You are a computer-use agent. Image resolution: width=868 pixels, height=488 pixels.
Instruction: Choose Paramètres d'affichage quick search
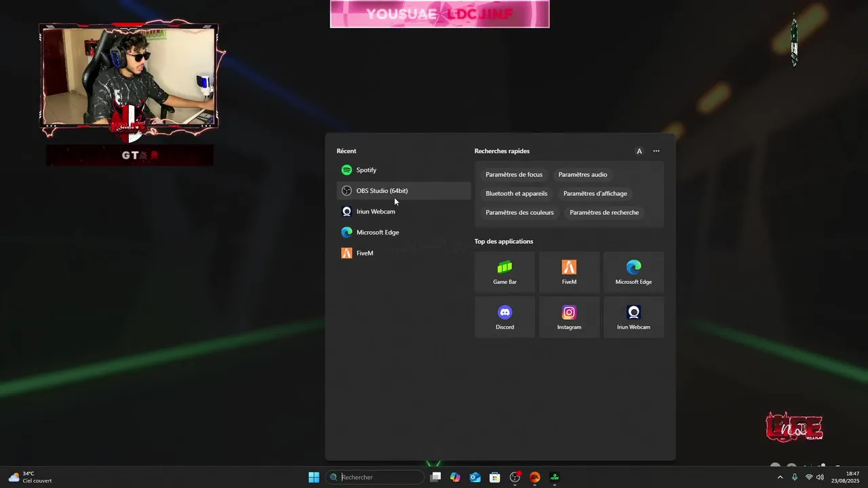pos(595,194)
